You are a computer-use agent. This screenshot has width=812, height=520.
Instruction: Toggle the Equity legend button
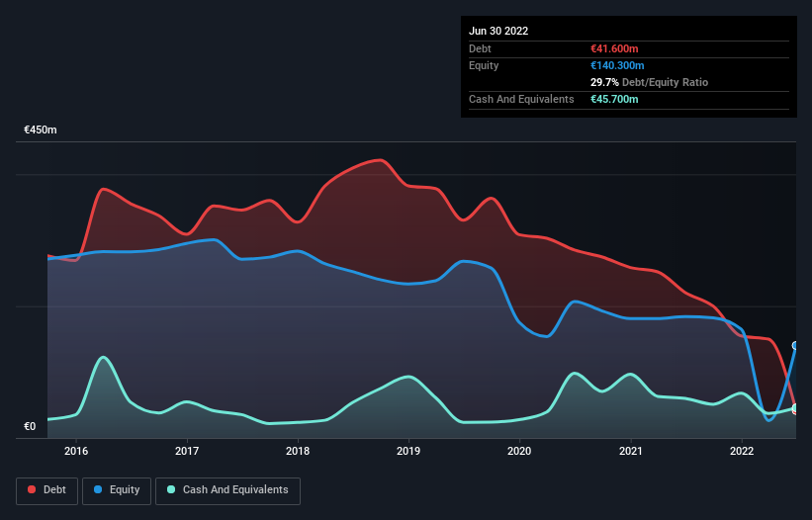point(117,490)
